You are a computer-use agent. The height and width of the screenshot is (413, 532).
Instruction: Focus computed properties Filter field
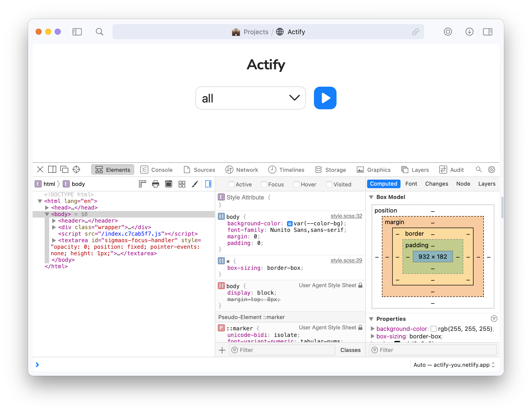(433, 350)
